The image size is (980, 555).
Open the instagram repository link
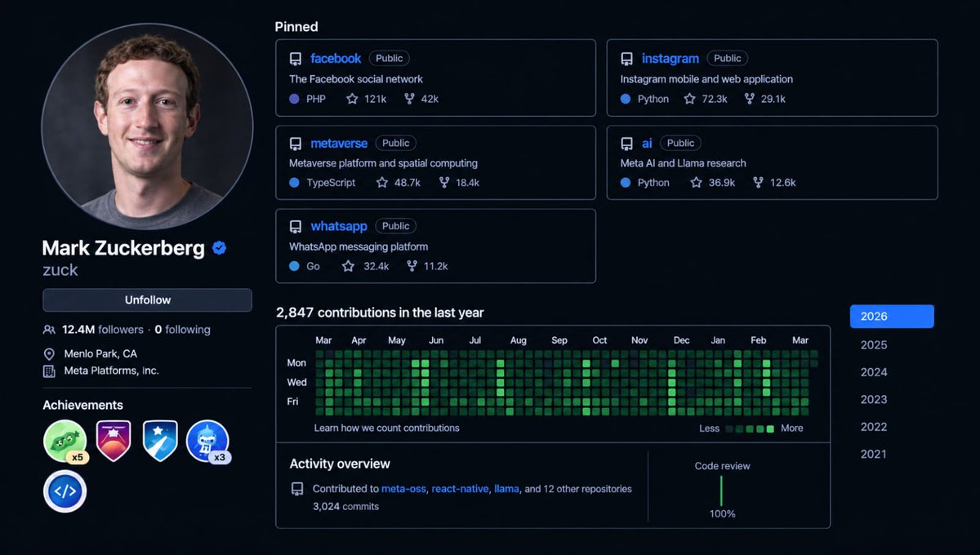[x=670, y=59]
